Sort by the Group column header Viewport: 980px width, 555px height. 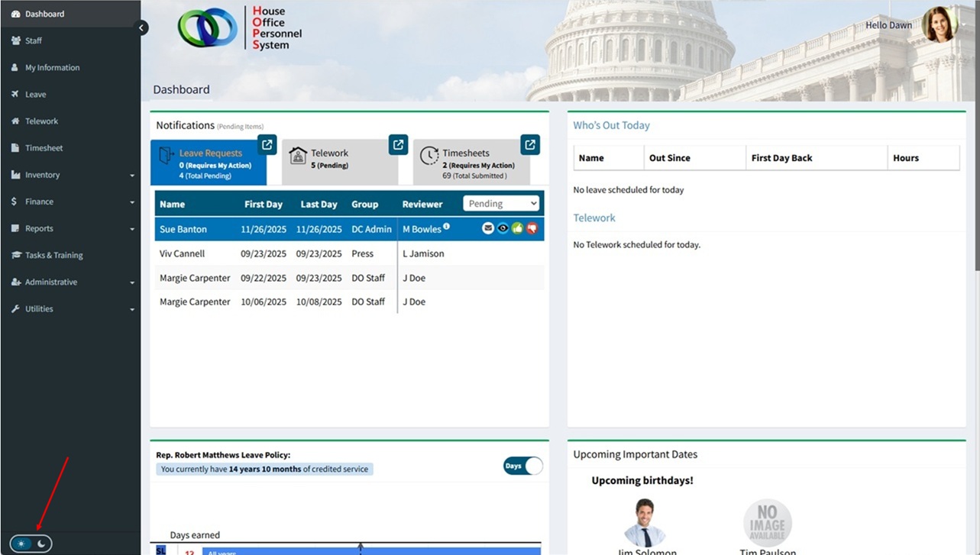(x=365, y=204)
